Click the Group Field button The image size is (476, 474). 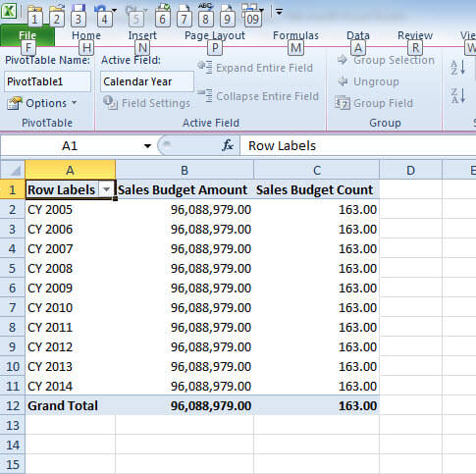coord(374,103)
